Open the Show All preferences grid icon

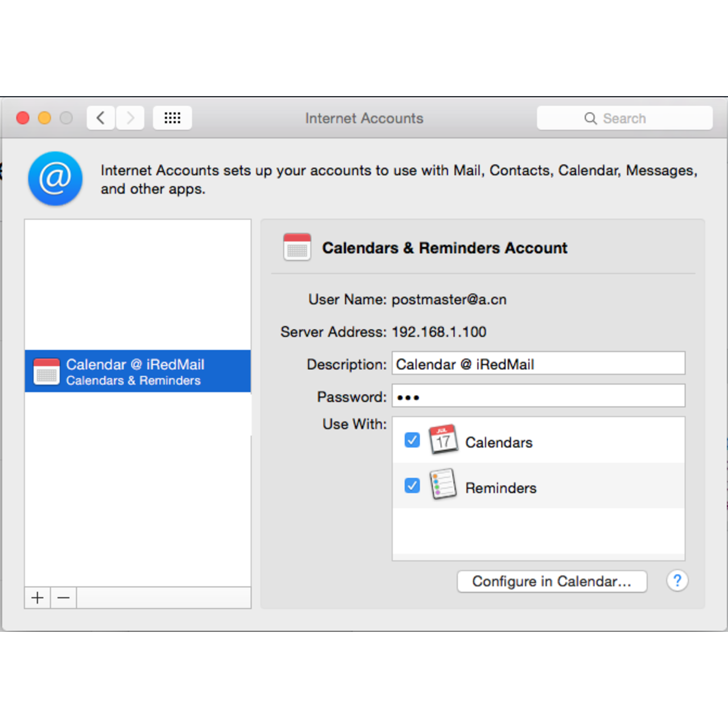tap(172, 118)
